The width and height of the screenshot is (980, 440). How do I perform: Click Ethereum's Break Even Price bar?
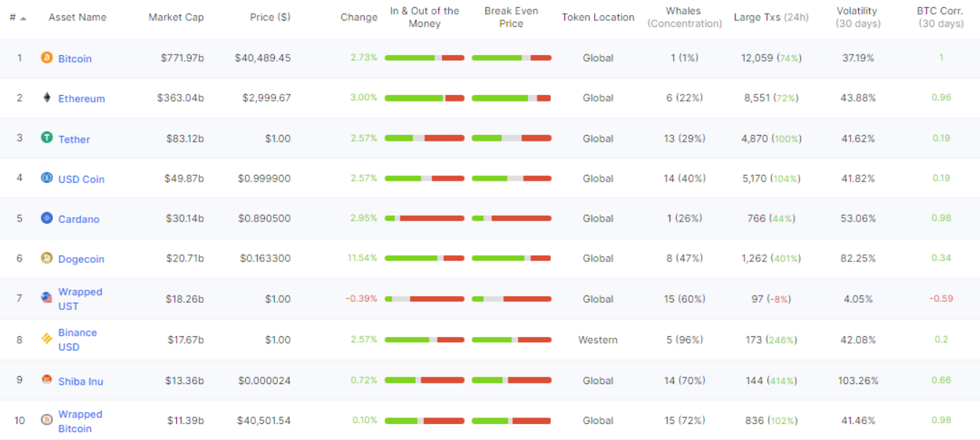click(x=511, y=98)
